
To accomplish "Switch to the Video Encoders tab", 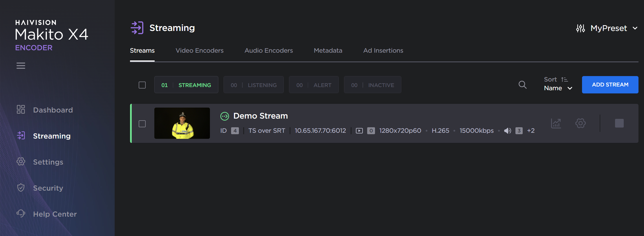I will (x=200, y=51).
